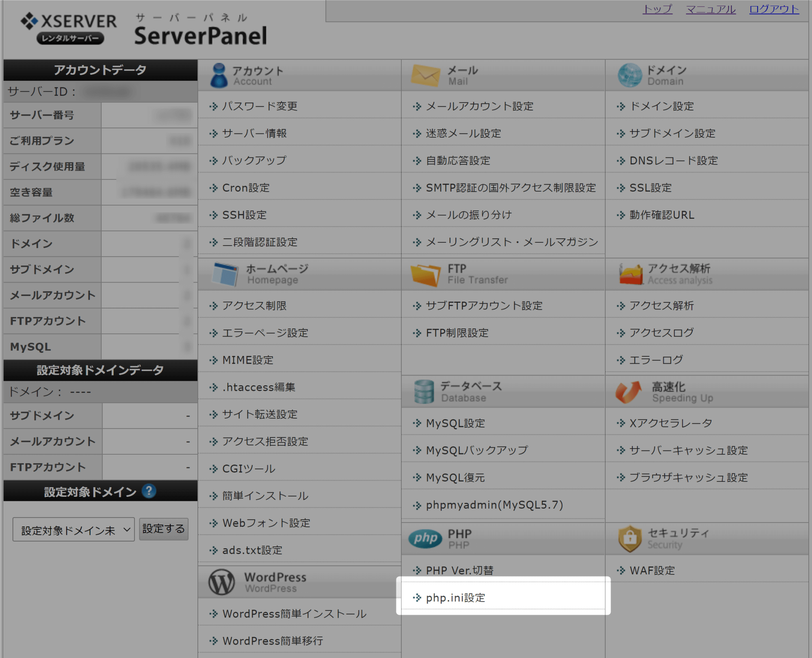Open .htaccess編集
Image resolution: width=812 pixels, height=658 pixels.
[259, 387]
